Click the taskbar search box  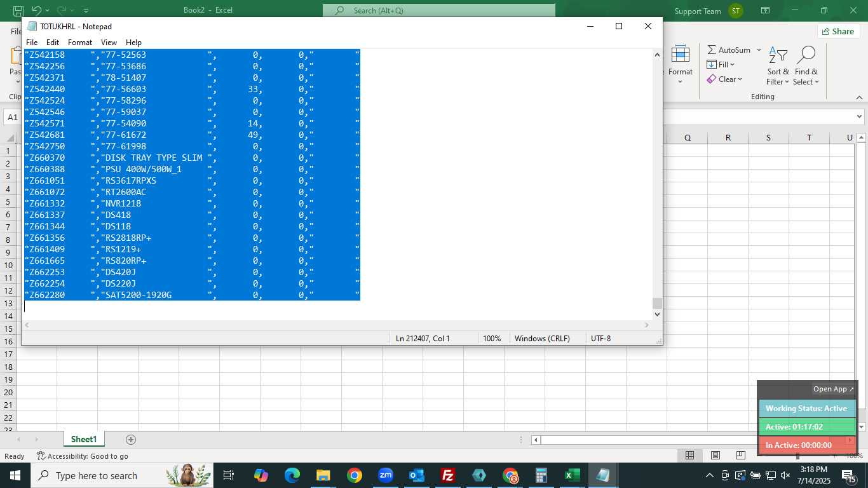coord(122,475)
